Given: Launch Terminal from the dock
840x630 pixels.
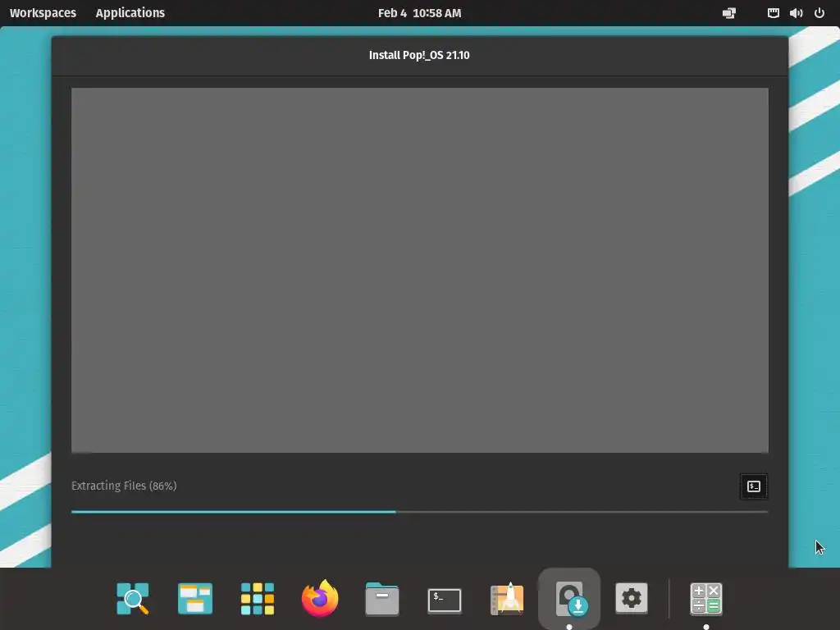Looking at the screenshot, I should (x=445, y=600).
